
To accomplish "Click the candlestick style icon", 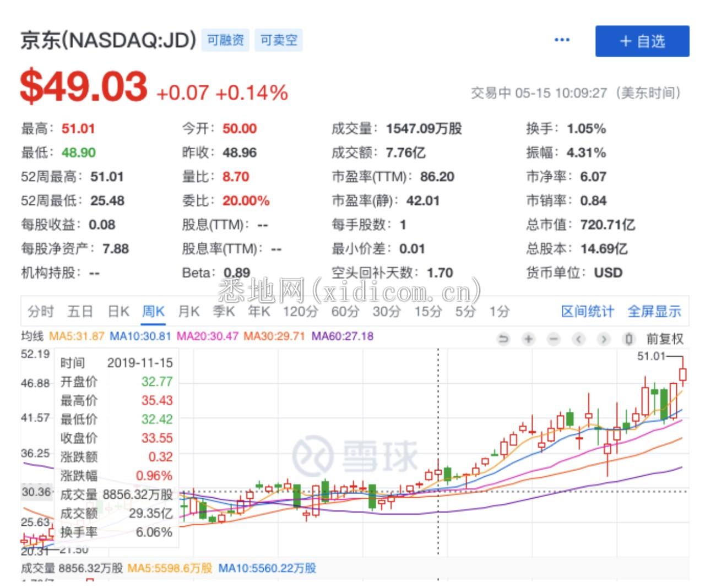I will [628, 339].
